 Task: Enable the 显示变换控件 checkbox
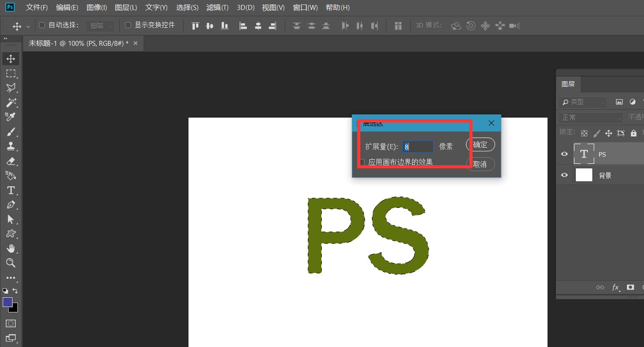tap(128, 25)
